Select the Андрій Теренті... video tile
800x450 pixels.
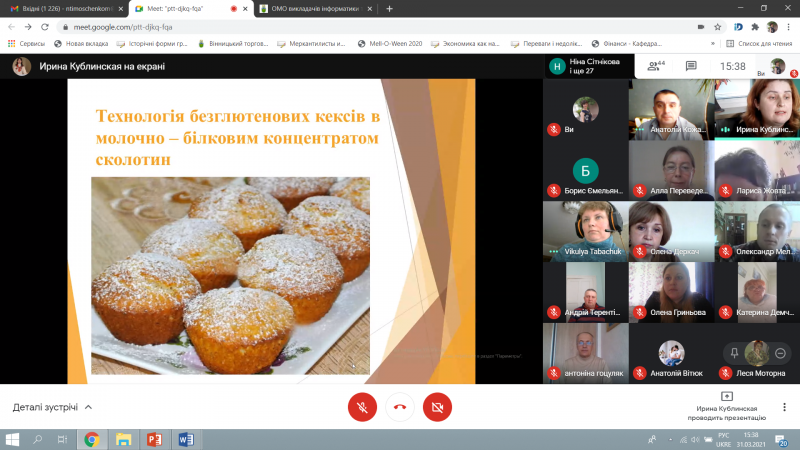[586, 292]
